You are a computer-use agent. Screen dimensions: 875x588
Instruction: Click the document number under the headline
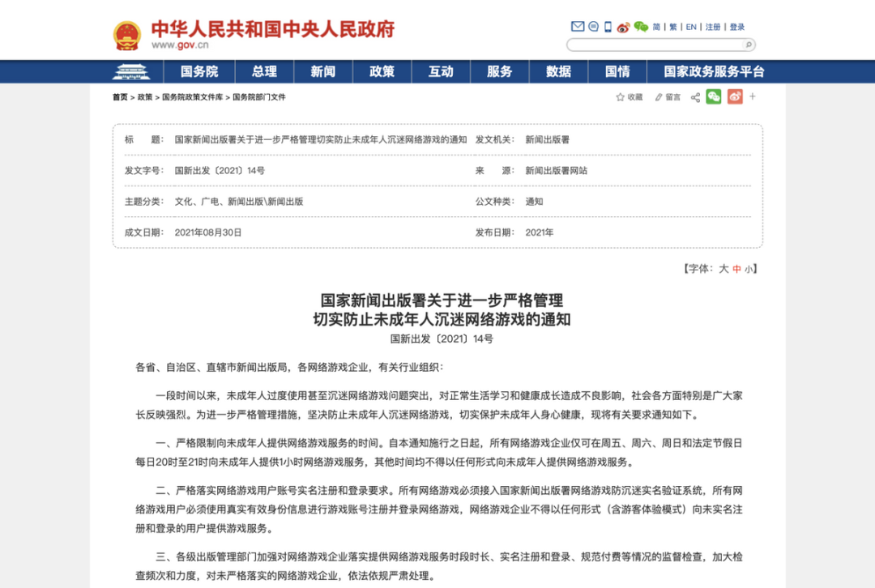click(442, 339)
